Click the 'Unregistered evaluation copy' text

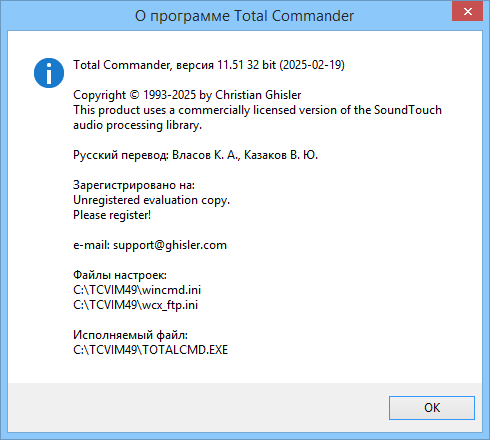coord(151,200)
